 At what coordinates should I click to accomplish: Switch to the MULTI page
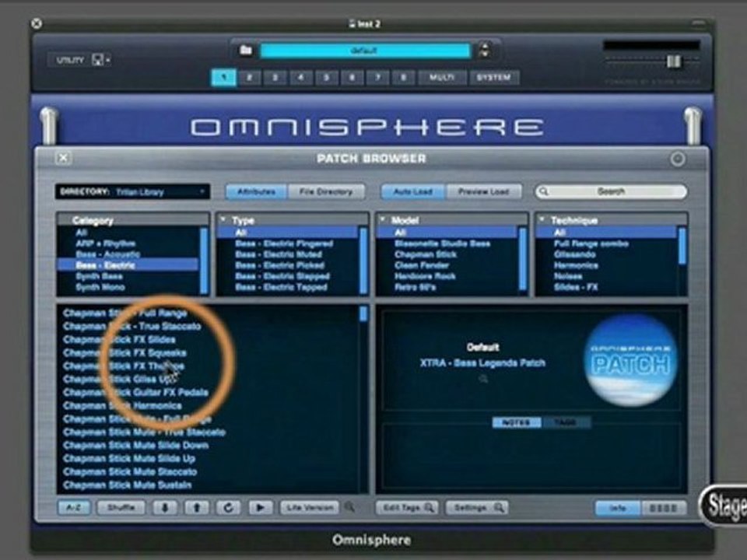click(x=442, y=78)
